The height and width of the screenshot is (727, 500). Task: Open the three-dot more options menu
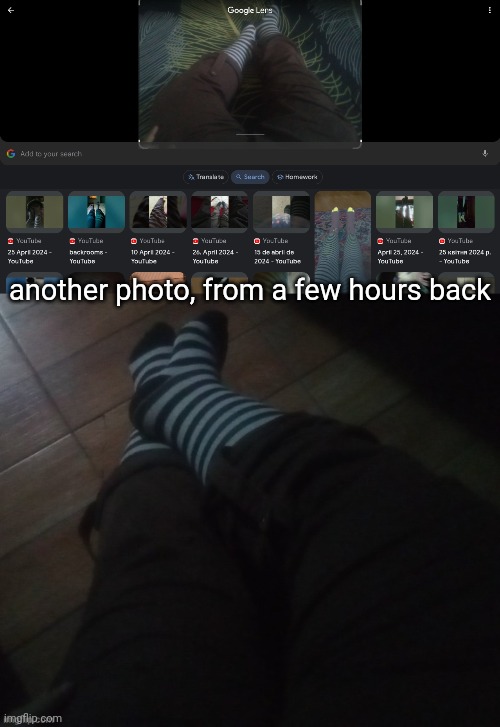pos(489,10)
